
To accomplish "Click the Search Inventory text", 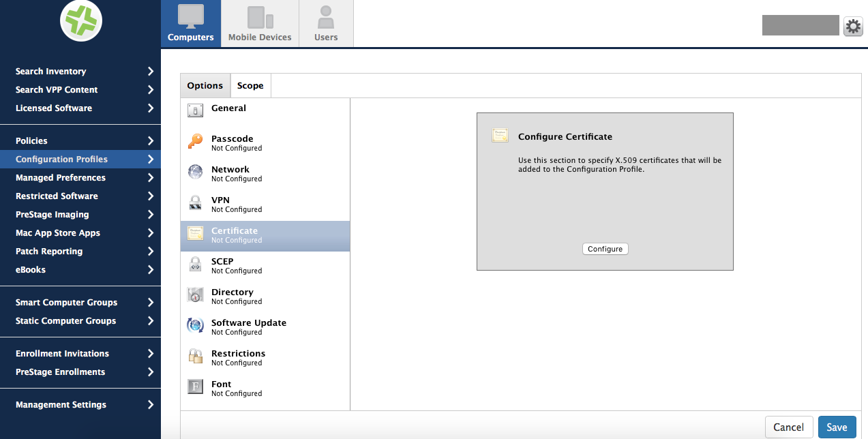I will point(50,71).
